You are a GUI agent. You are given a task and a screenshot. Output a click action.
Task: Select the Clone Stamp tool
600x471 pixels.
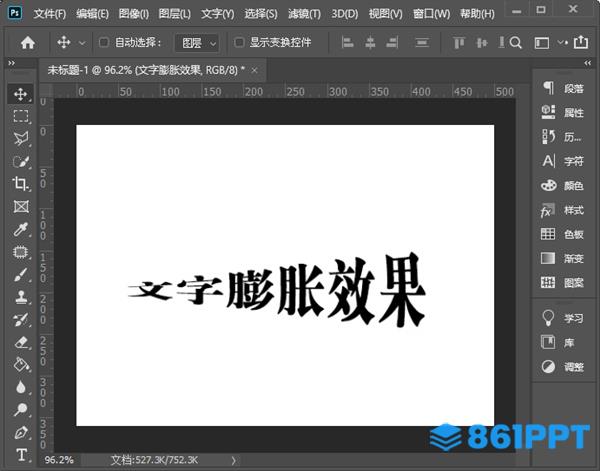(21, 297)
